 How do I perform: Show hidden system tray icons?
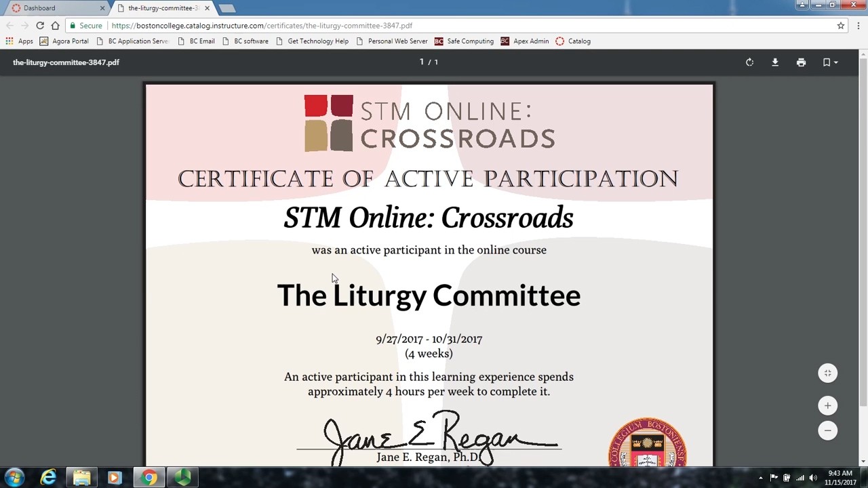[x=760, y=478]
